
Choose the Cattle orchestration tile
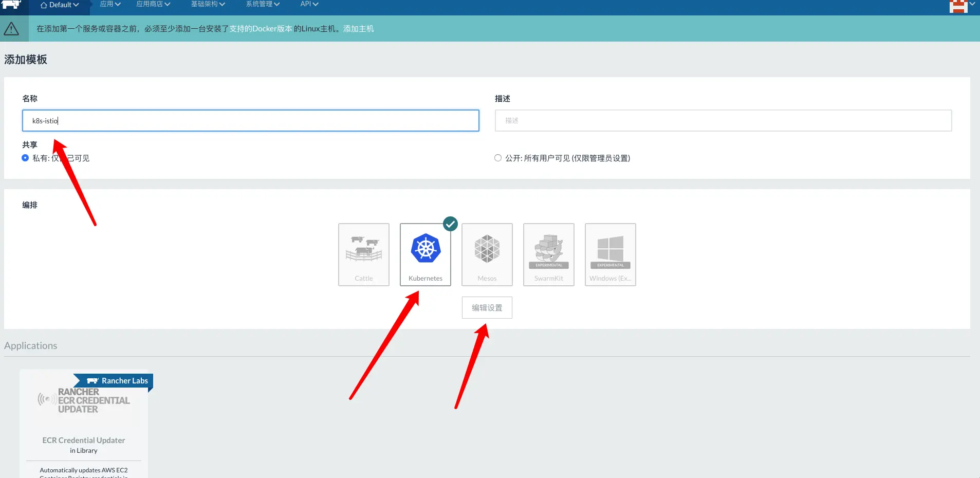click(364, 254)
